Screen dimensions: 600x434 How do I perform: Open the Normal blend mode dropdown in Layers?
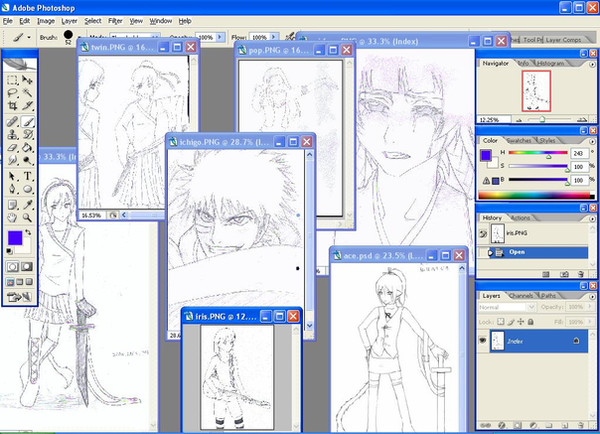tap(530, 307)
